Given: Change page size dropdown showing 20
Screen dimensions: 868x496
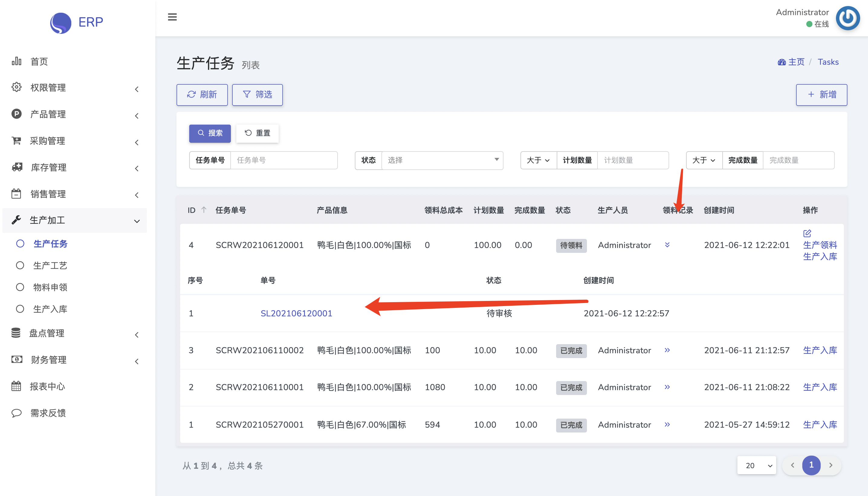Looking at the screenshot, I should pos(756,465).
